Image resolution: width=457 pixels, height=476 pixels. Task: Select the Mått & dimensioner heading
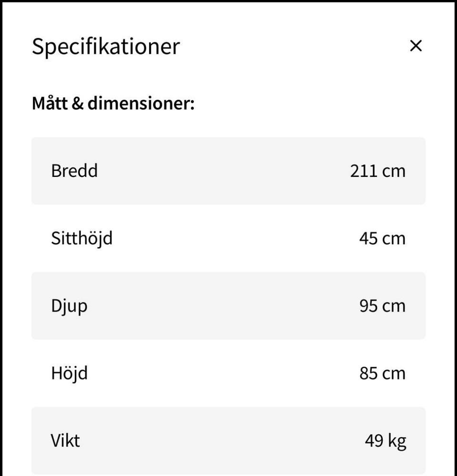(113, 103)
